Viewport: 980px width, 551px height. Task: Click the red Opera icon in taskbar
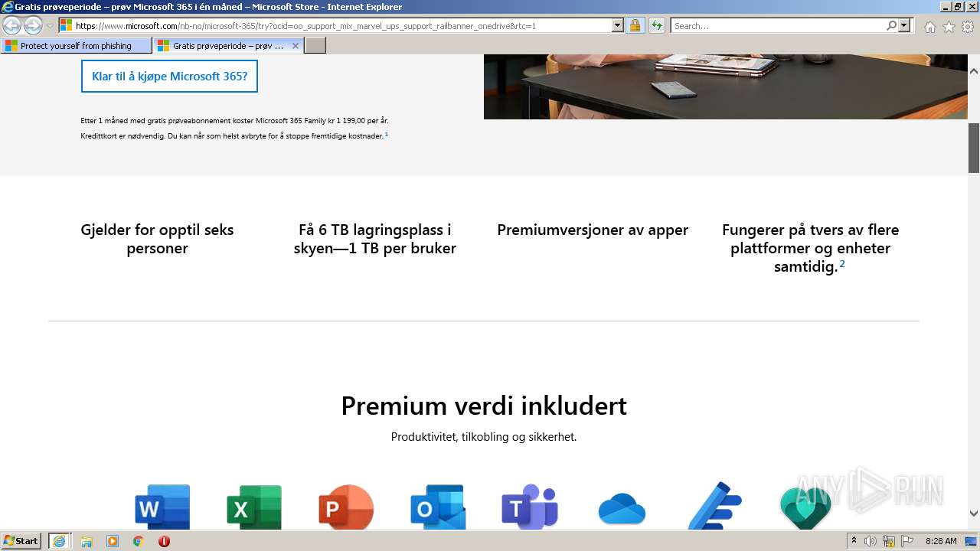pos(164,541)
